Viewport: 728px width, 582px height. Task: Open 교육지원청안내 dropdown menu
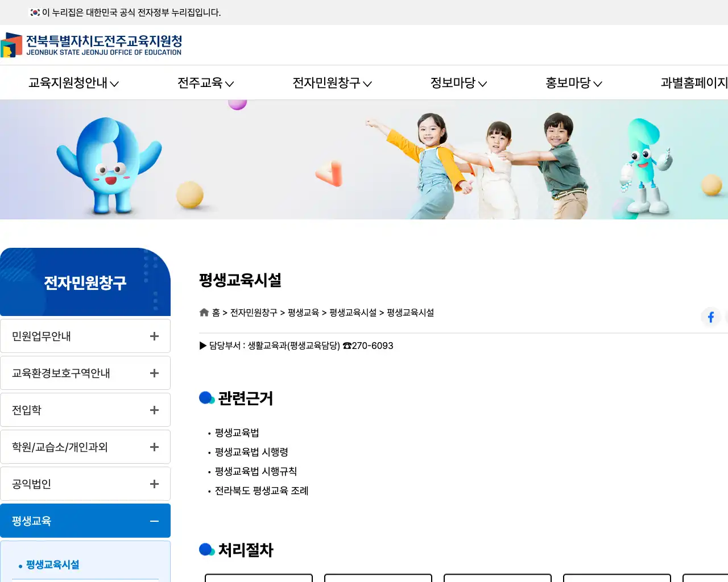point(74,83)
